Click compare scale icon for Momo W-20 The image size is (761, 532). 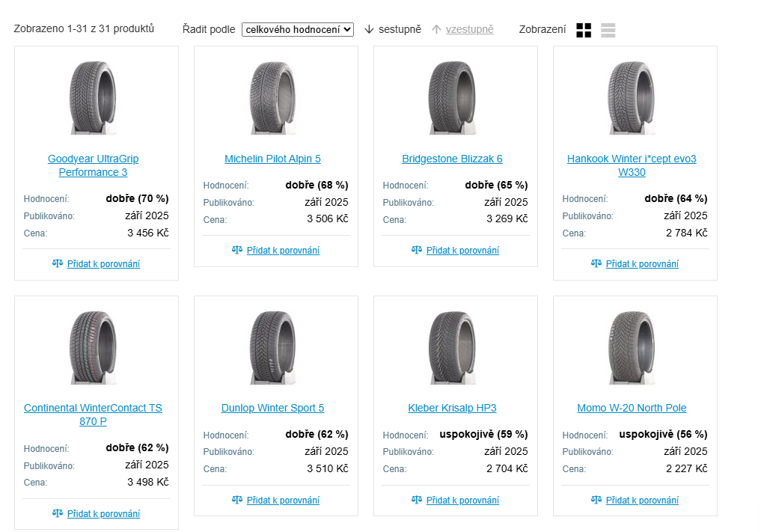point(596,500)
